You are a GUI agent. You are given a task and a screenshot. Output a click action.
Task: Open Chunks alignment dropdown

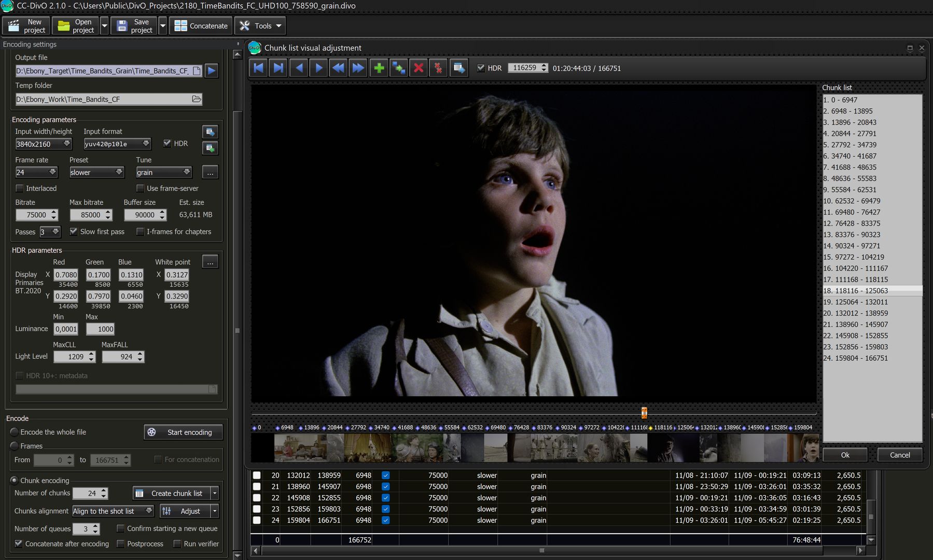coord(113,511)
